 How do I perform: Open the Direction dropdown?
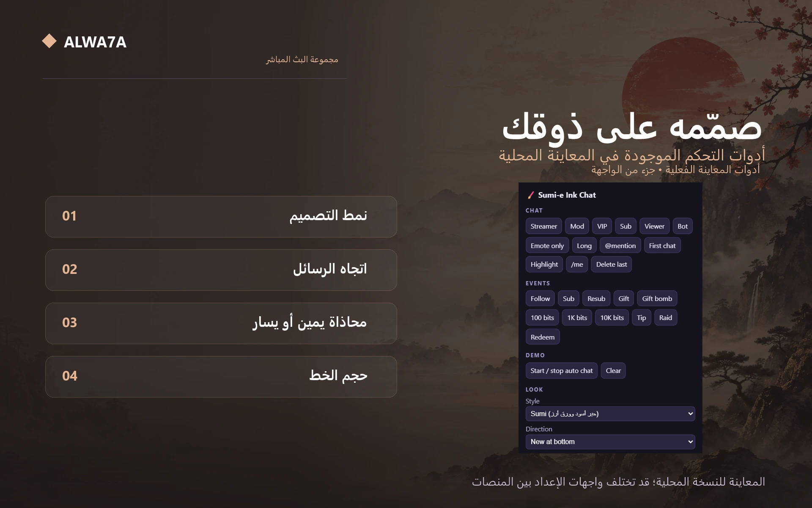610,442
